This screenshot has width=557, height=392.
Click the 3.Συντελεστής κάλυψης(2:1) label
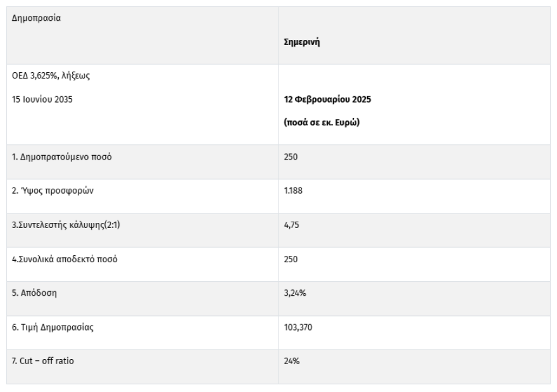click(x=66, y=225)
